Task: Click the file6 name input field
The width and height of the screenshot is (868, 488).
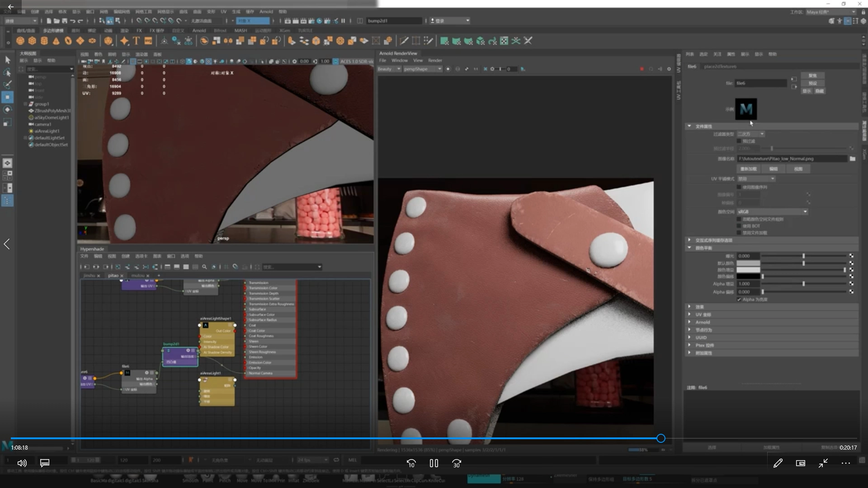Action: coord(760,83)
